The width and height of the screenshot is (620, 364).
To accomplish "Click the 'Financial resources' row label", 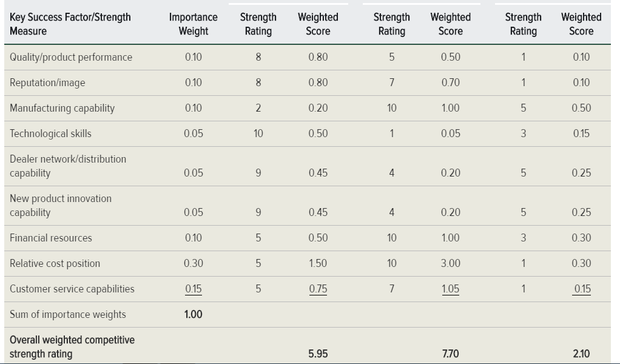I will pyautogui.click(x=50, y=238).
